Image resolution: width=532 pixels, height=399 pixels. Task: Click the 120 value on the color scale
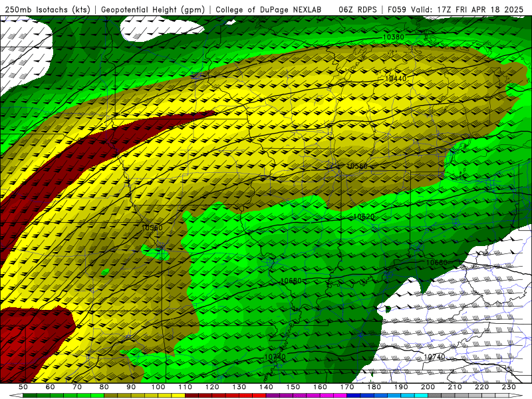[212, 387]
